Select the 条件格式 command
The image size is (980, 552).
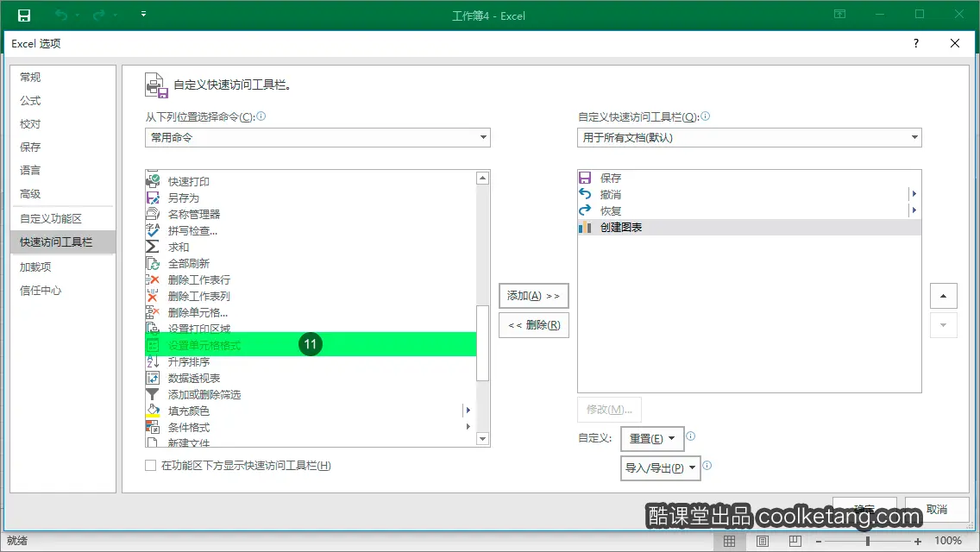(310, 427)
